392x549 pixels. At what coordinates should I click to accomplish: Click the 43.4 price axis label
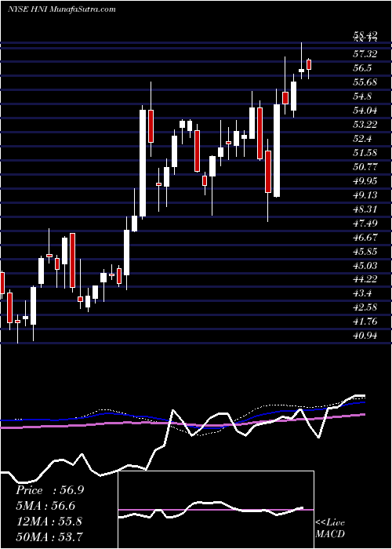tap(363, 293)
